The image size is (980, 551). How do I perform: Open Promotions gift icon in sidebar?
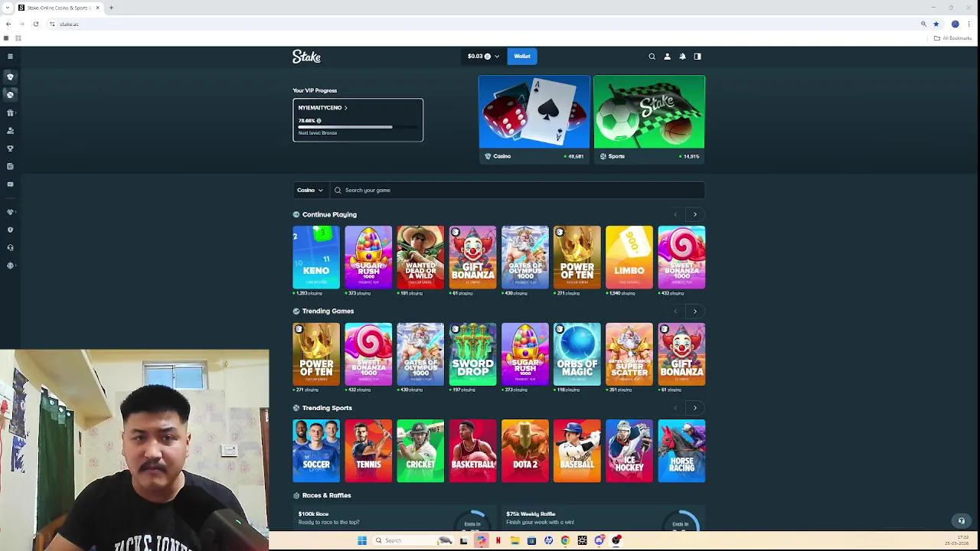10,112
